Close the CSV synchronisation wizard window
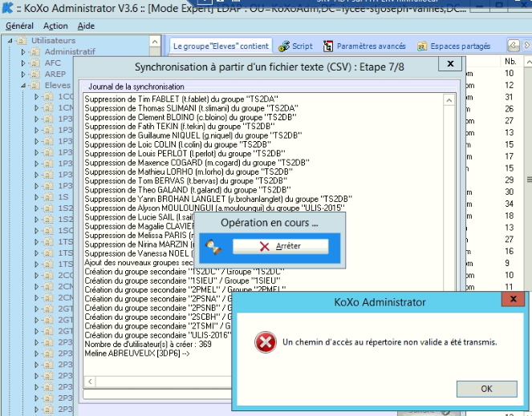This screenshot has width=532, height=416. pyautogui.click(x=450, y=63)
